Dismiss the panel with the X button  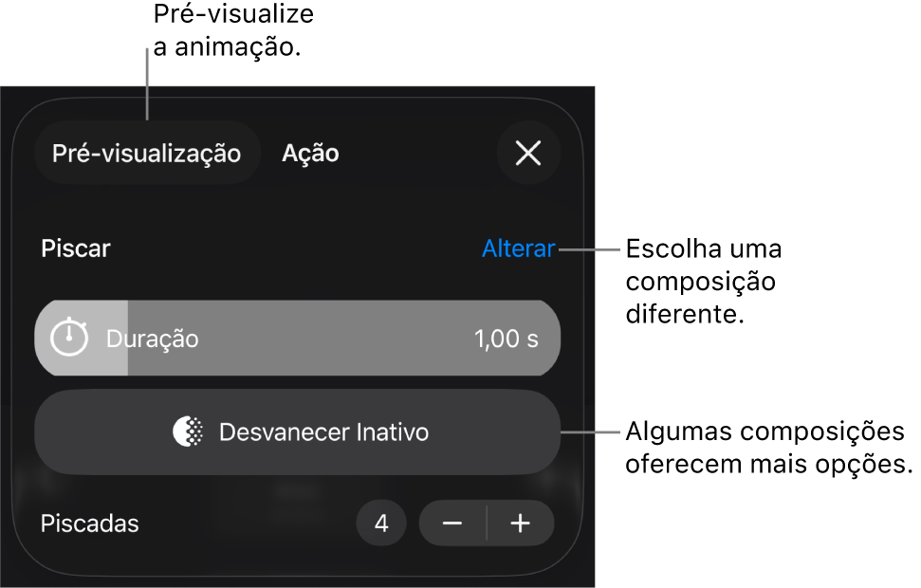click(x=528, y=153)
